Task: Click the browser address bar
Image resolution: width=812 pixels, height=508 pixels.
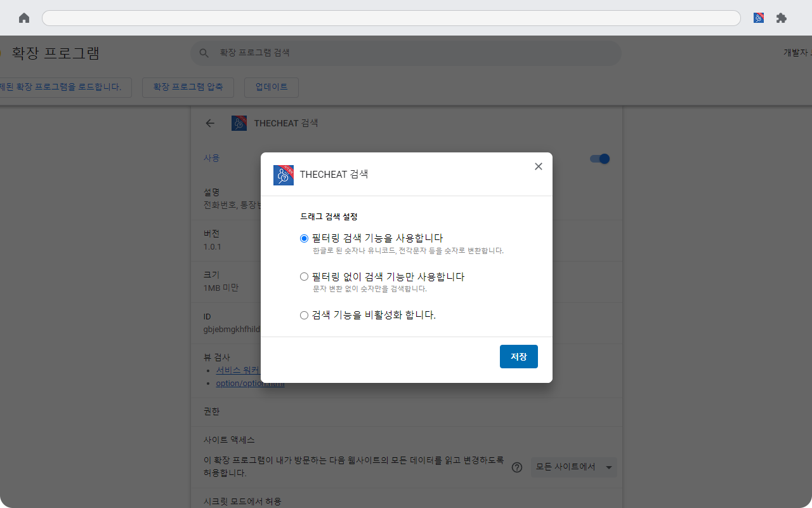Action: (391, 18)
